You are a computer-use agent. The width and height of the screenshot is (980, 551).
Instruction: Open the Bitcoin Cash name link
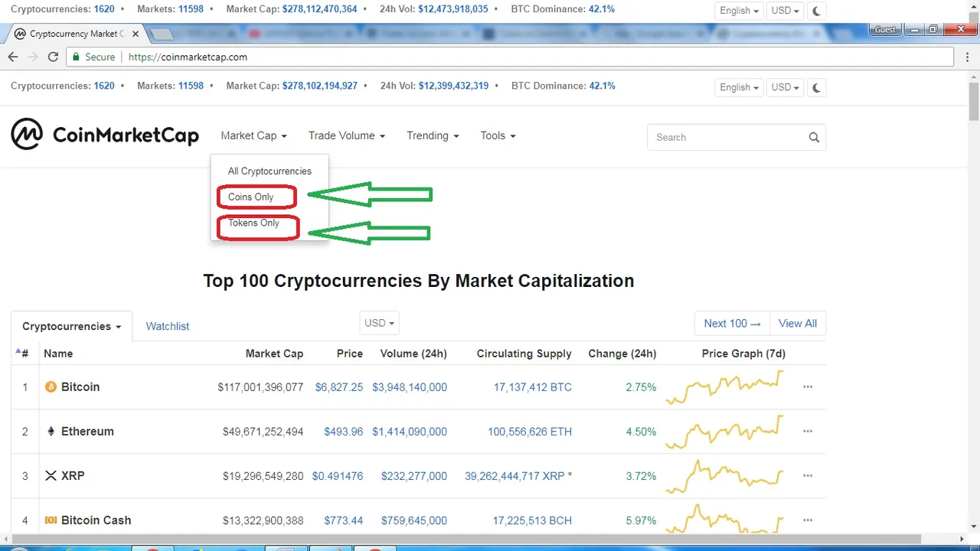pos(96,520)
